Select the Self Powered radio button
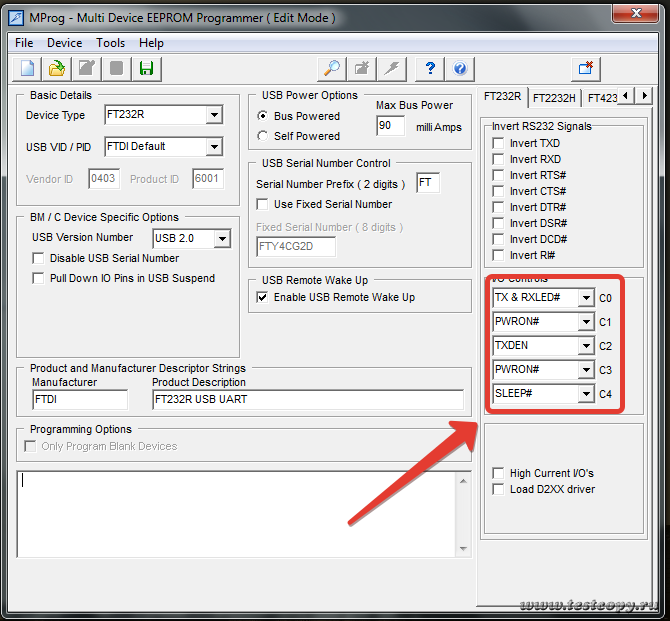 (x=263, y=136)
